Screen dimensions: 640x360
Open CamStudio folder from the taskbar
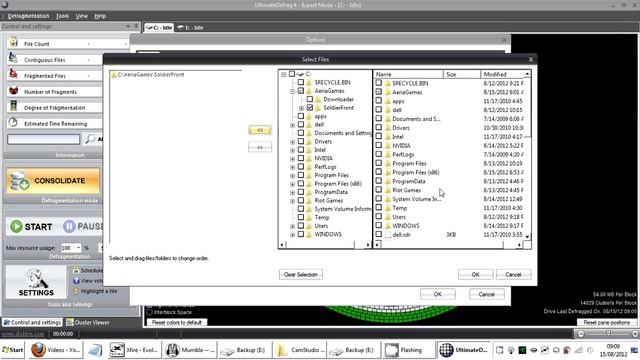[x=300, y=350]
